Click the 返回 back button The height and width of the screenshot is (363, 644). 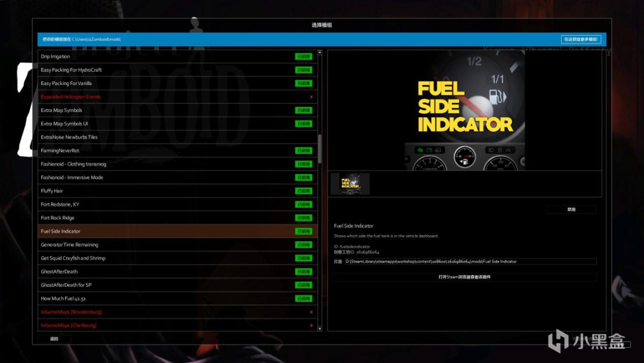point(54,339)
